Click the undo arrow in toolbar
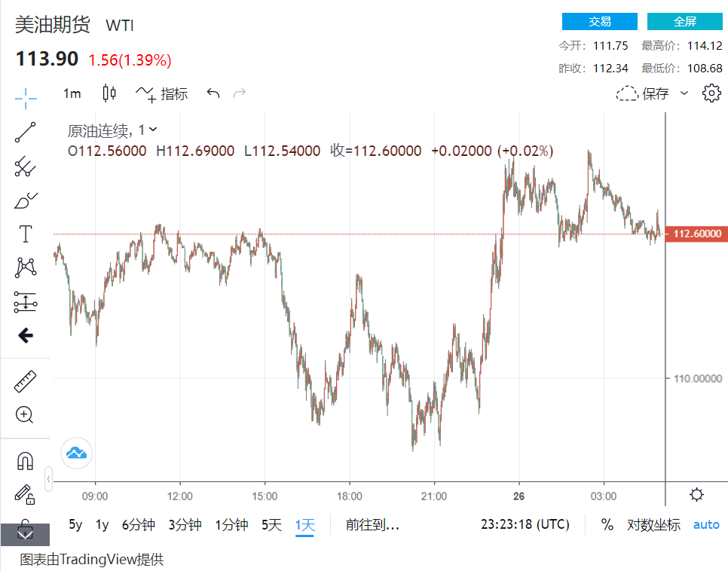This screenshot has height=571, width=728. 213,93
